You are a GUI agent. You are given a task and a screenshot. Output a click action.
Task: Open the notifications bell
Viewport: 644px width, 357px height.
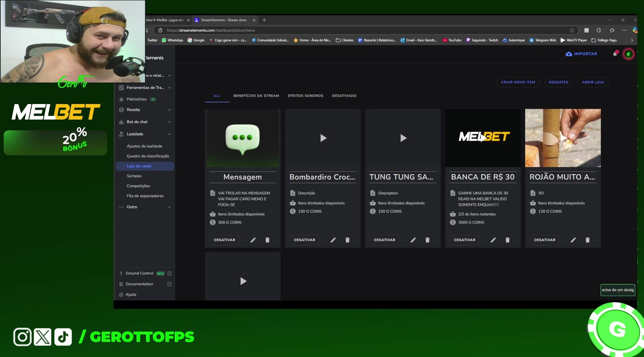[x=615, y=54]
